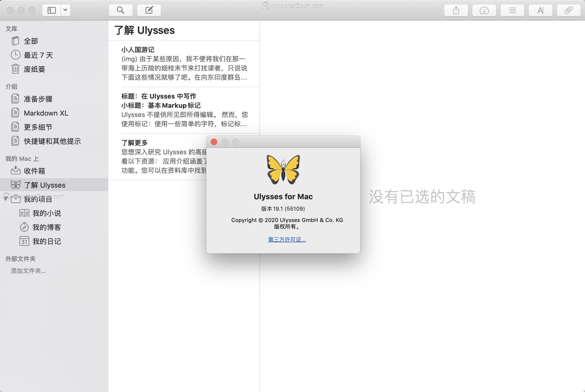
Task: Click the 介绍 section header
Action: (11, 87)
